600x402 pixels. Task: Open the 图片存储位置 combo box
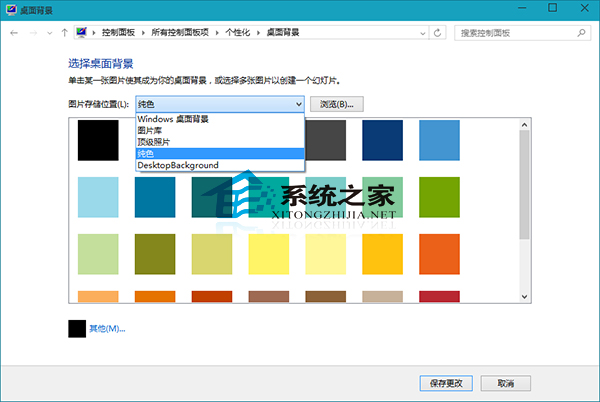219,104
